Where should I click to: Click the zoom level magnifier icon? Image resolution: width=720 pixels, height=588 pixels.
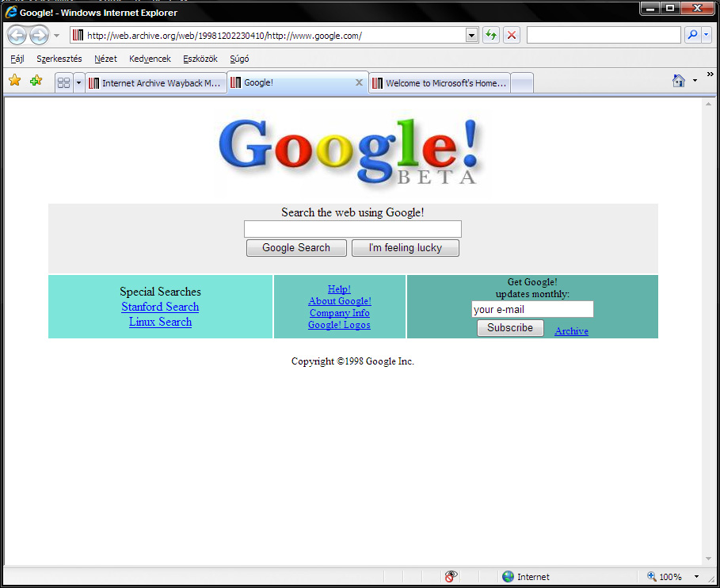tap(651, 577)
